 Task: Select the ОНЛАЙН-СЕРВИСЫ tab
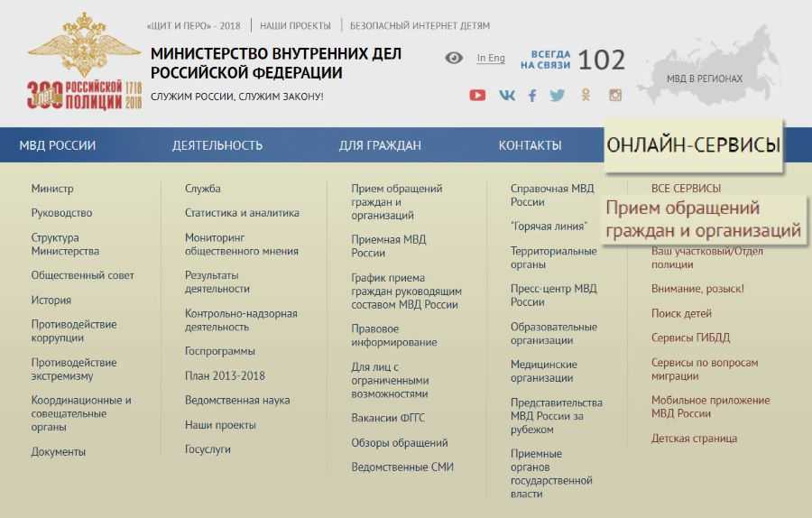693,144
